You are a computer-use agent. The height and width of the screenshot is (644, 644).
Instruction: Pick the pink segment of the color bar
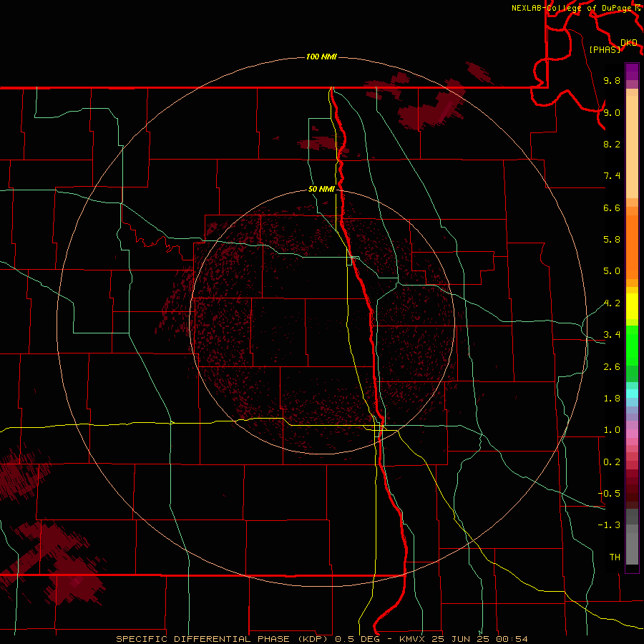point(632,434)
